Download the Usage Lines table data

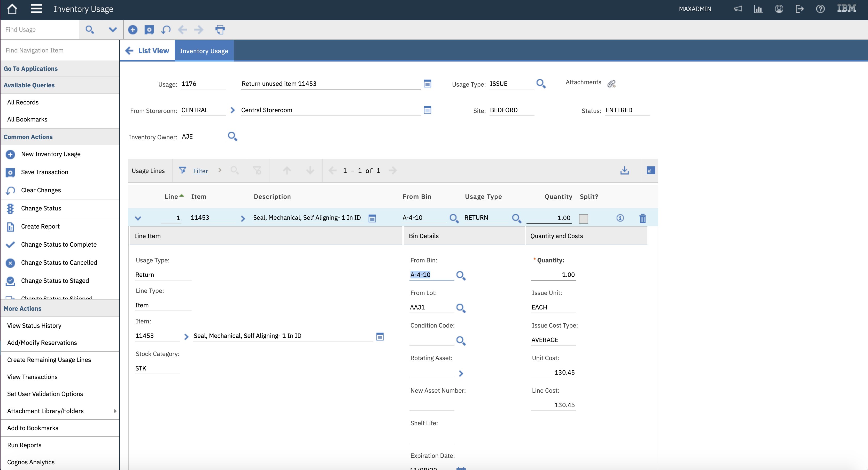(624, 170)
